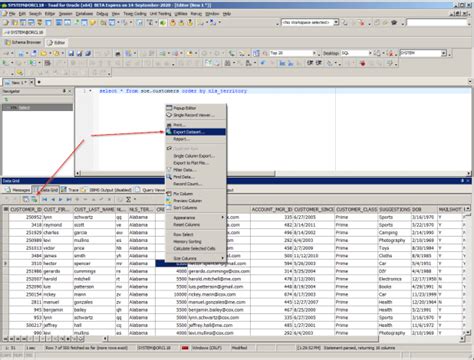Choose Filter Data in the context menu
The image size is (474, 360).
click(x=196, y=170)
